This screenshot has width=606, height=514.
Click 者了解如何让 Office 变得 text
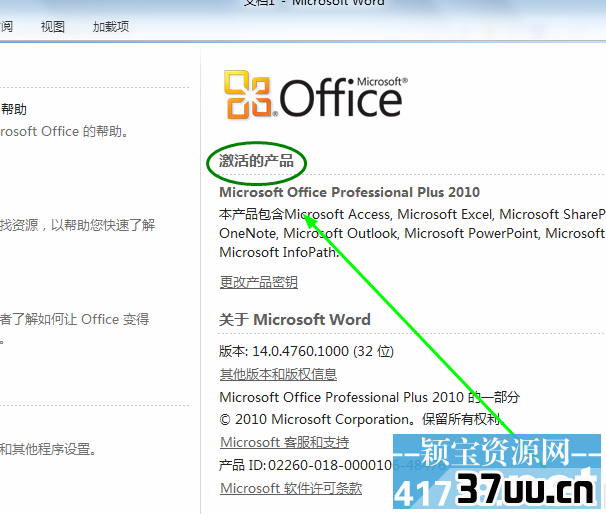tap(75, 320)
